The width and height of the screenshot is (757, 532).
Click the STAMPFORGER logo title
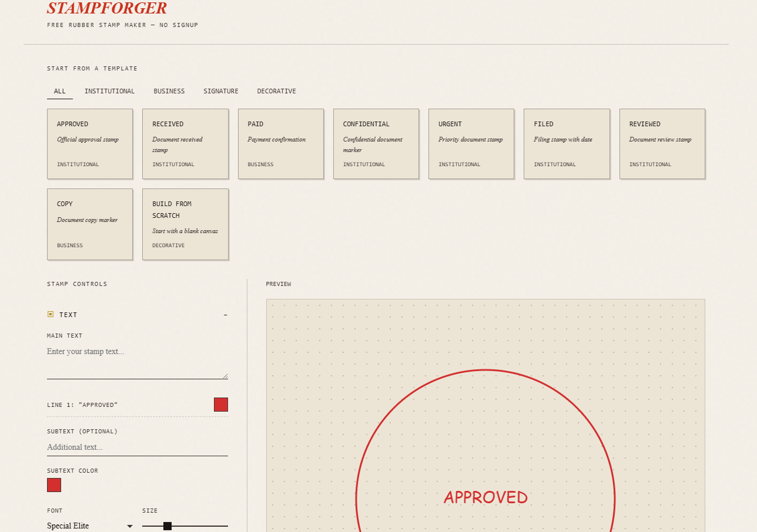pos(107,8)
